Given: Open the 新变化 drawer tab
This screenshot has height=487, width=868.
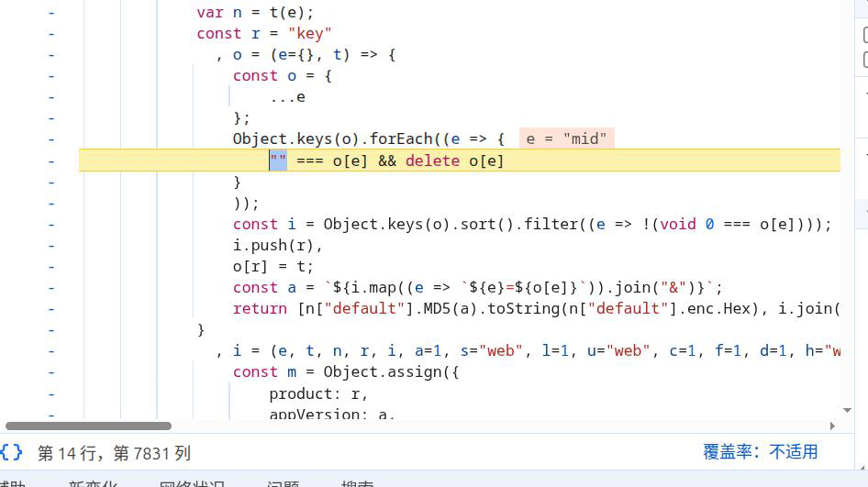Looking at the screenshot, I should pos(93,483).
